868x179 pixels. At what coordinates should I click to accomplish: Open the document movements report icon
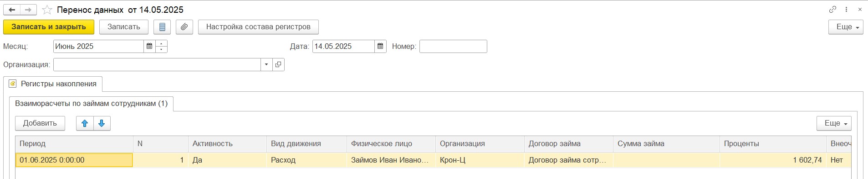coord(162,27)
